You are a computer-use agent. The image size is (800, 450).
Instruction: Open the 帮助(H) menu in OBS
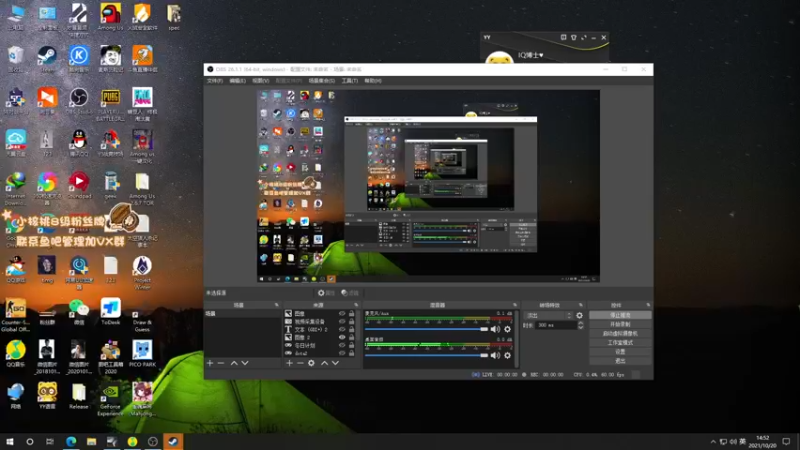373,81
